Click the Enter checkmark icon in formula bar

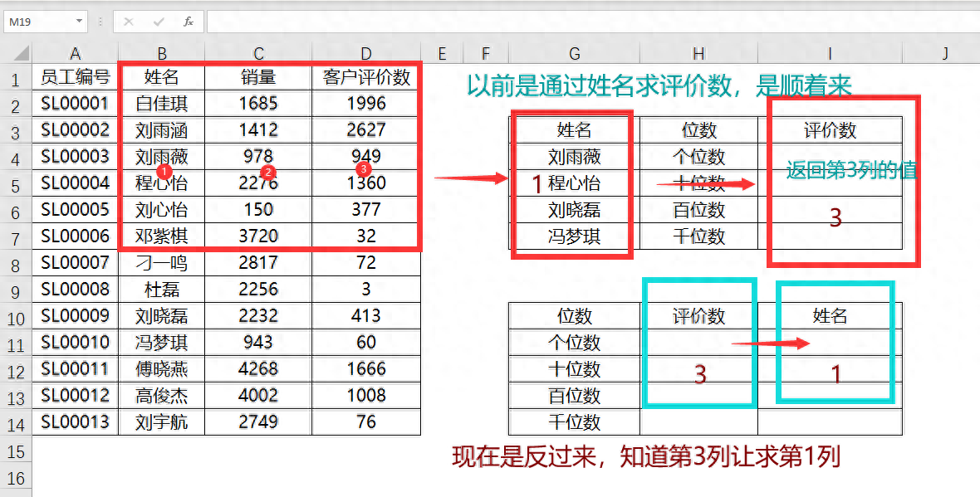pyautogui.click(x=159, y=22)
